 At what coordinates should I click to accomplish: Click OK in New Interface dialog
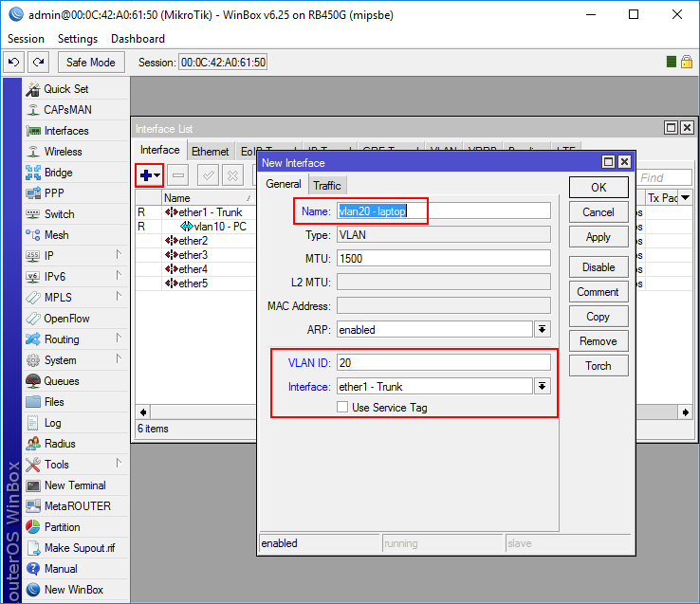pyautogui.click(x=599, y=188)
